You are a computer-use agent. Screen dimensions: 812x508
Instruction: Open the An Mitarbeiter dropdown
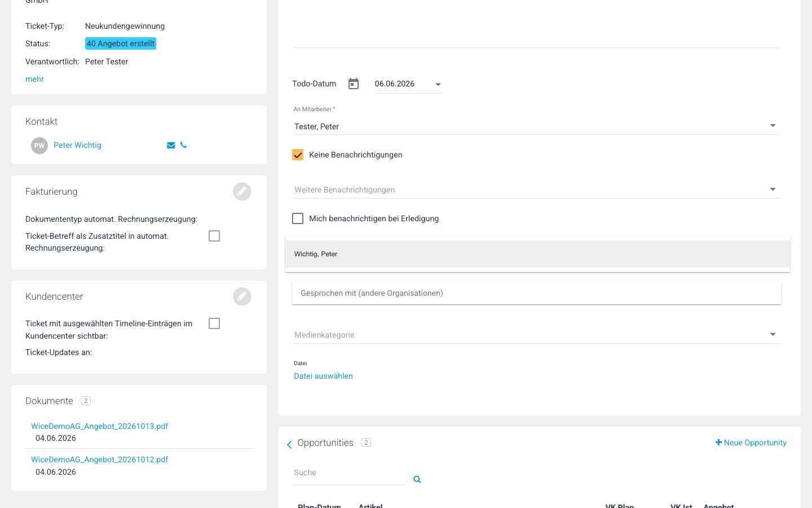coord(536,126)
